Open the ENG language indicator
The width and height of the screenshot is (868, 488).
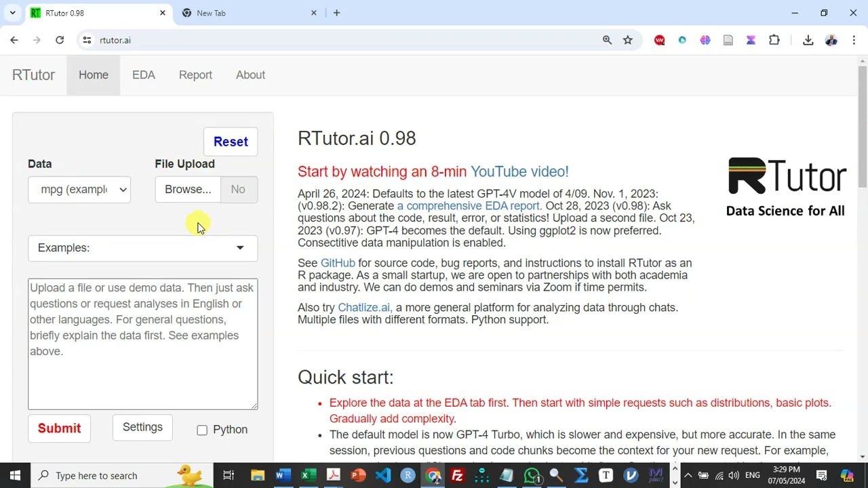[x=753, y=475]
